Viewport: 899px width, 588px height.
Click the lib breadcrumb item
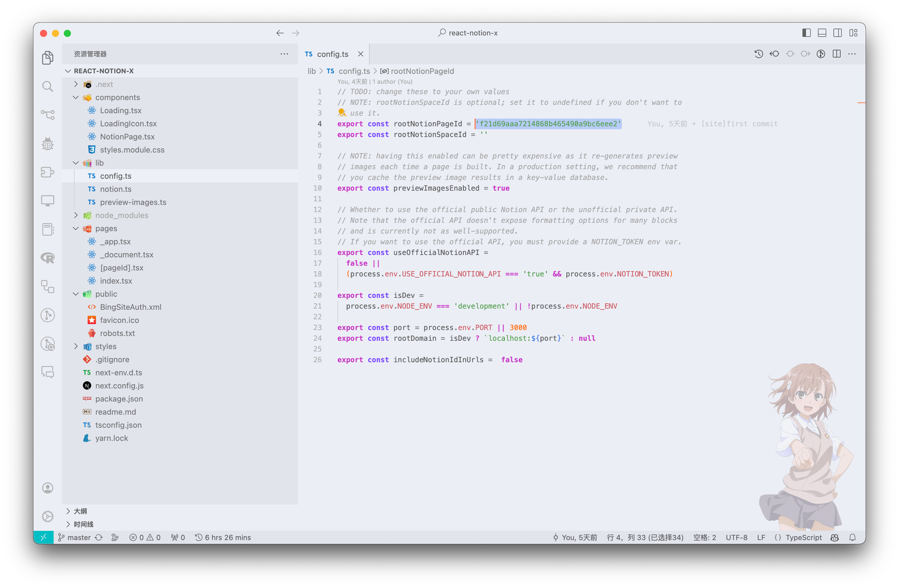click(312, 71)
